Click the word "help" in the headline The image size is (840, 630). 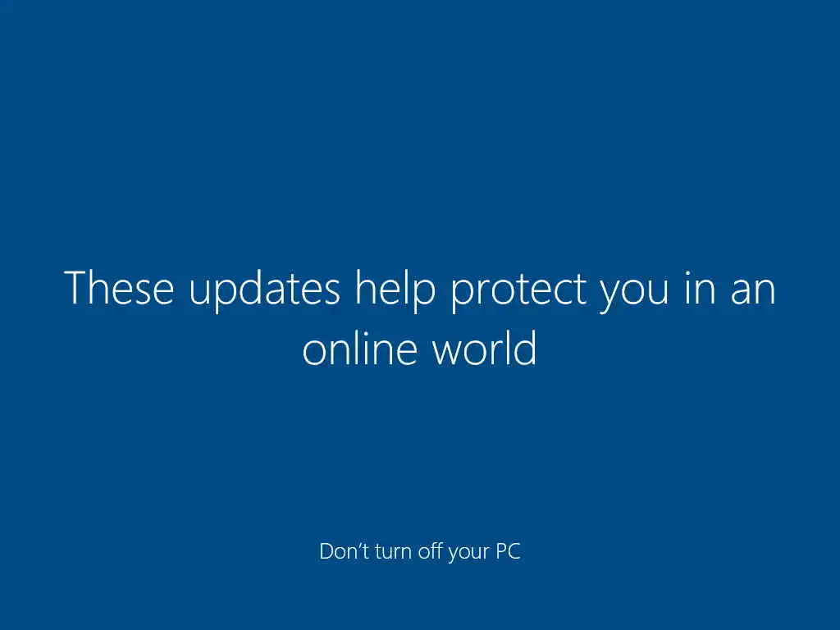[x=395, y=291]
